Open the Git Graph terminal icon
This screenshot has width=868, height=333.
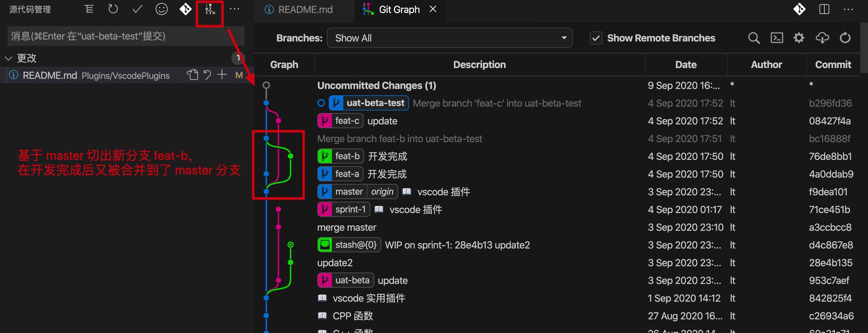point(776,38)
